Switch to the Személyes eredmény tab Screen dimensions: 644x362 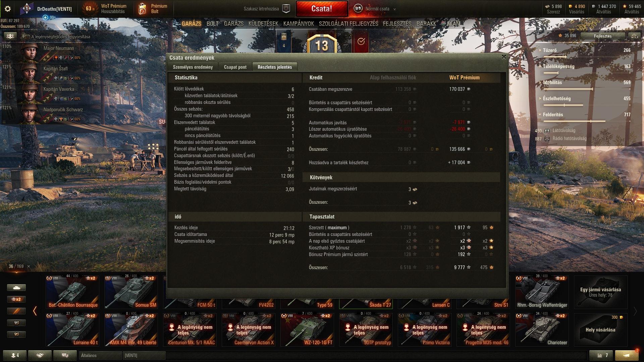point(193,67)
